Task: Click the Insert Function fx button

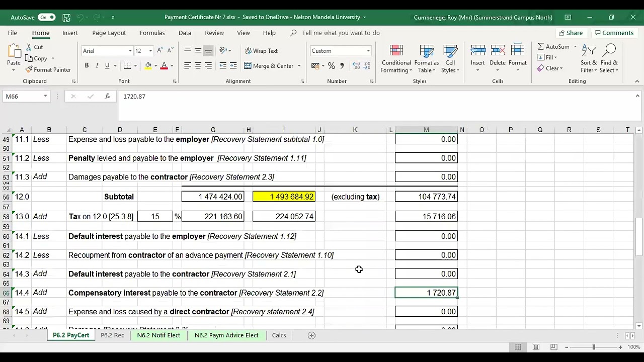Action: tap(107, 96)
